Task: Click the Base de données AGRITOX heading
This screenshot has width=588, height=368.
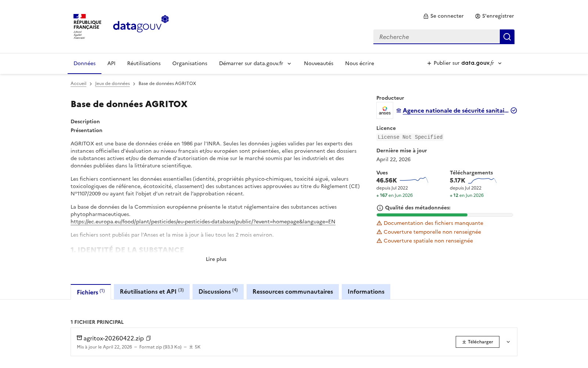Action: 129,104
